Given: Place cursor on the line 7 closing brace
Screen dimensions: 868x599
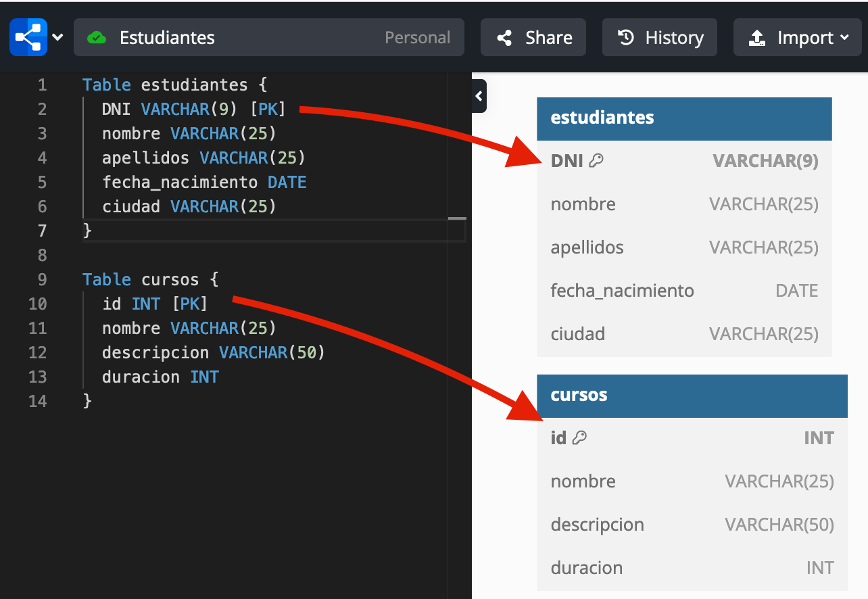Looking at the screenshot, I should tap(87, 231).
